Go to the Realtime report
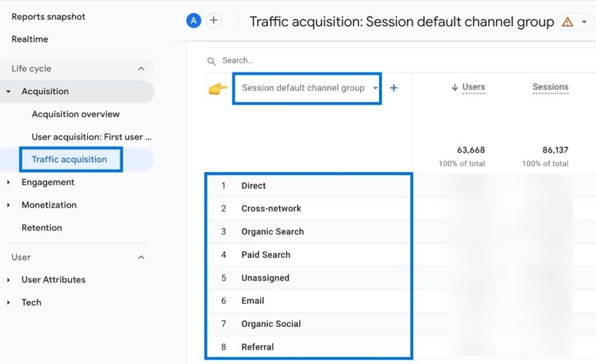 pos(30,39)
